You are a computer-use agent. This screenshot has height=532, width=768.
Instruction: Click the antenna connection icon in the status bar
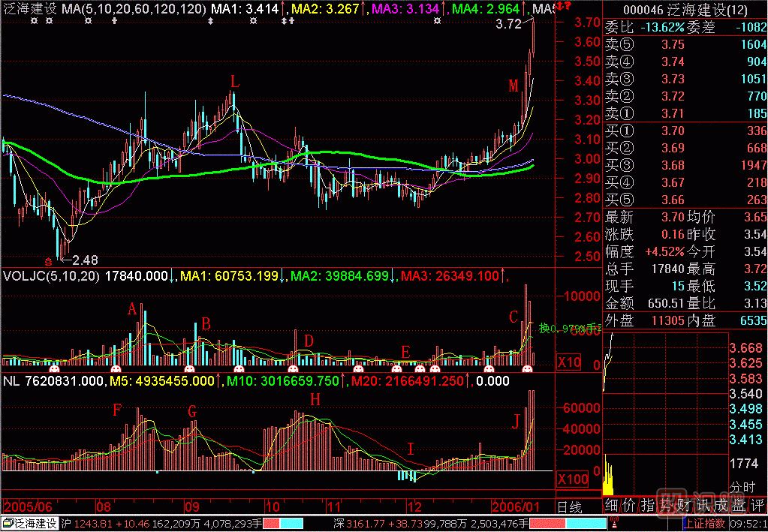point(614,521)
